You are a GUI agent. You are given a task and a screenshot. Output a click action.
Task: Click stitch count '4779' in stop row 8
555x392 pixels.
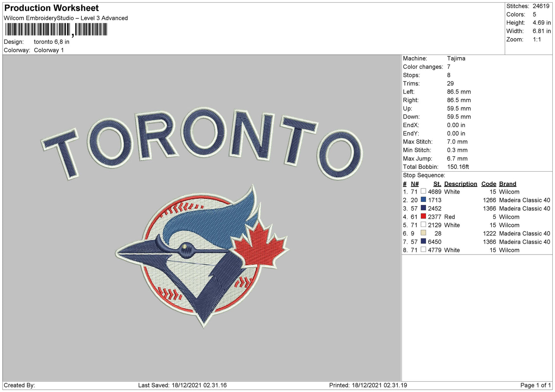[435, 250]
